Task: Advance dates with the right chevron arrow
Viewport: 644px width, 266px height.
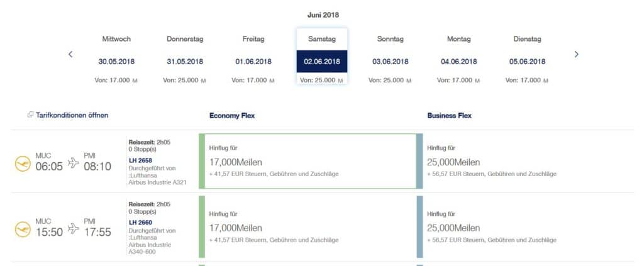Action: pyautogui.click(x=576, y=54)
